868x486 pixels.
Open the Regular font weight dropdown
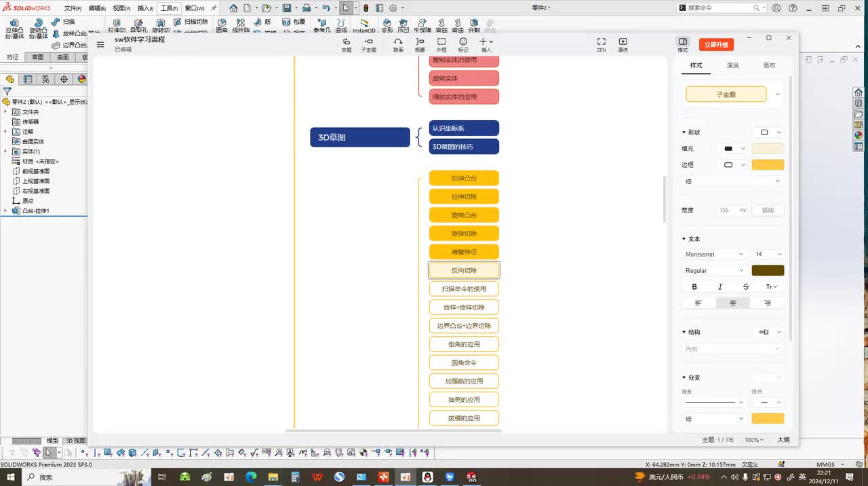click(x=715, y=270)
